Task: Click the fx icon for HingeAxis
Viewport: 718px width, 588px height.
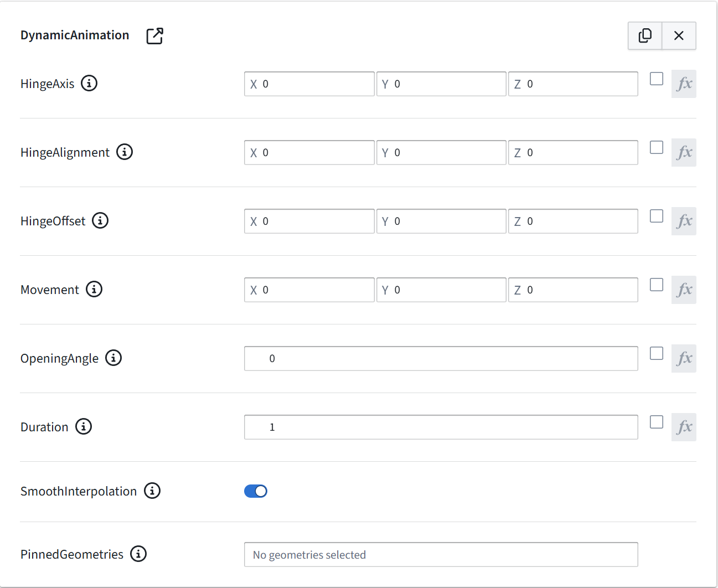Action: click(684, 84)
